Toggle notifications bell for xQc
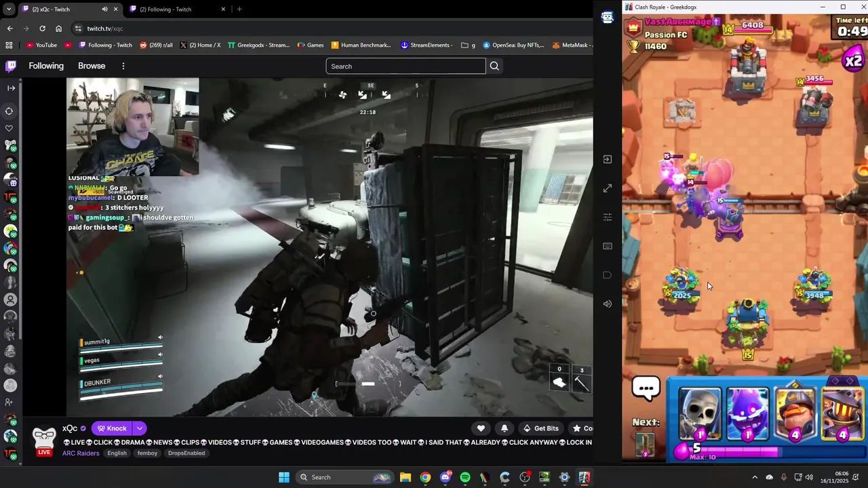The width and height of the screenshot is (868, 488). coord(504,428)
